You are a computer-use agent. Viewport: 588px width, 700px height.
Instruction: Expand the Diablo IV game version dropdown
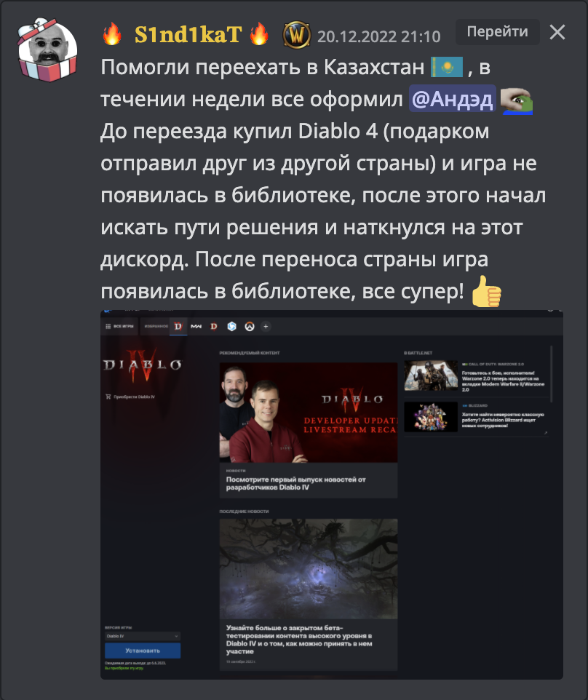coord(143,636)
